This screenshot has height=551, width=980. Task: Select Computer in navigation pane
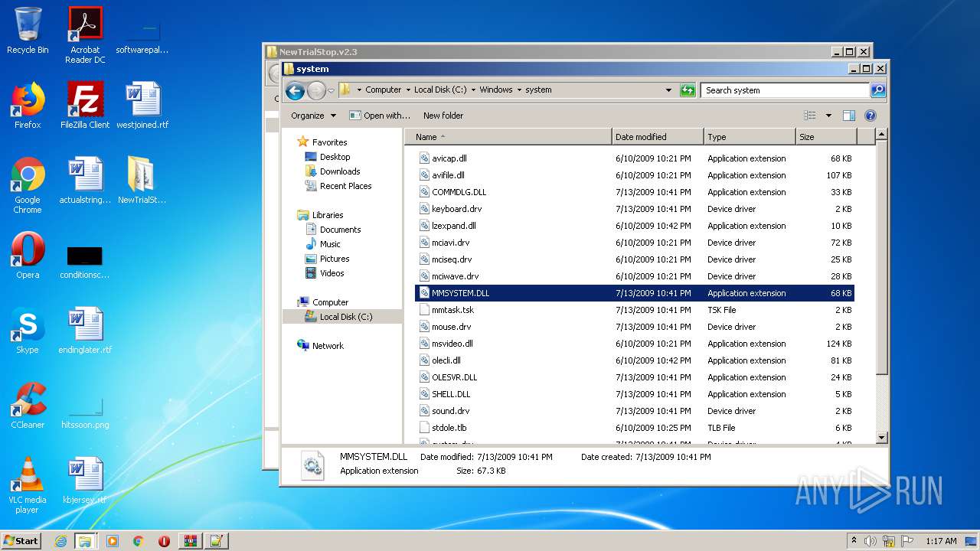click(x=330, y=302)
